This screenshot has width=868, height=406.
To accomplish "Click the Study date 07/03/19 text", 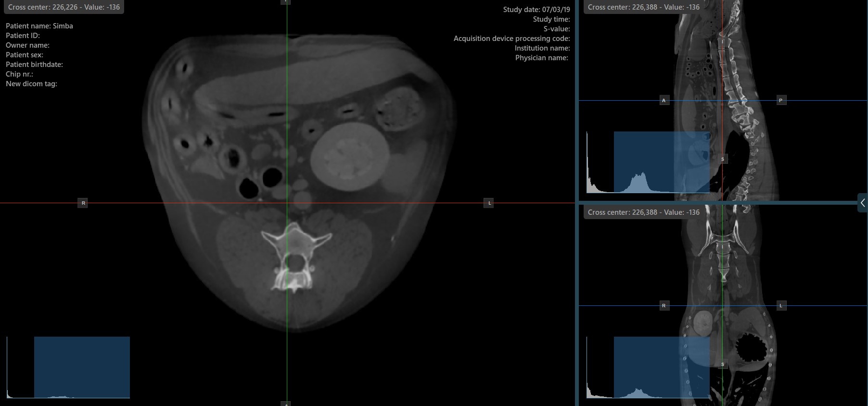I will [x=536, y=10].
